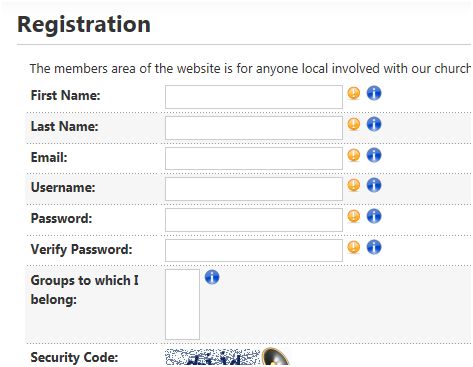Click the info icon next to Password

pyautogui.click(x=374, y=216)
